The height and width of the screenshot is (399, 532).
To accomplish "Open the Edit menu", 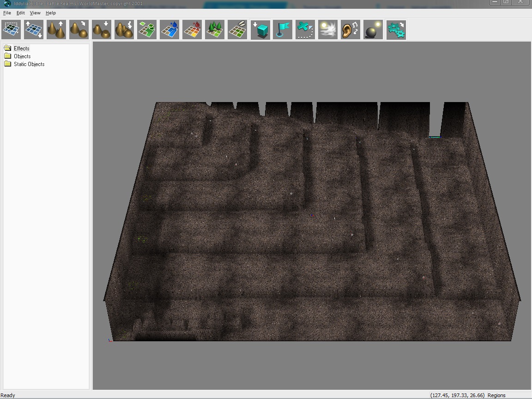I will click(20, 13).
